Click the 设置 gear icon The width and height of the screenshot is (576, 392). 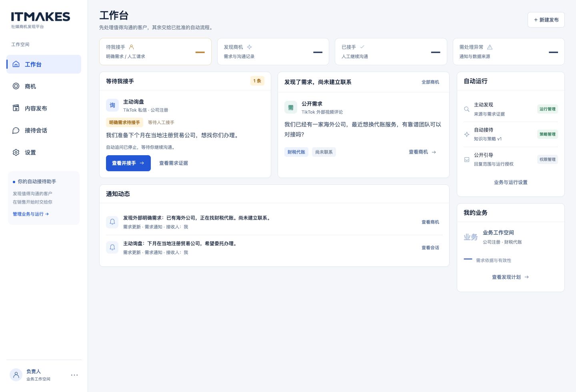(x=16, y=152)
